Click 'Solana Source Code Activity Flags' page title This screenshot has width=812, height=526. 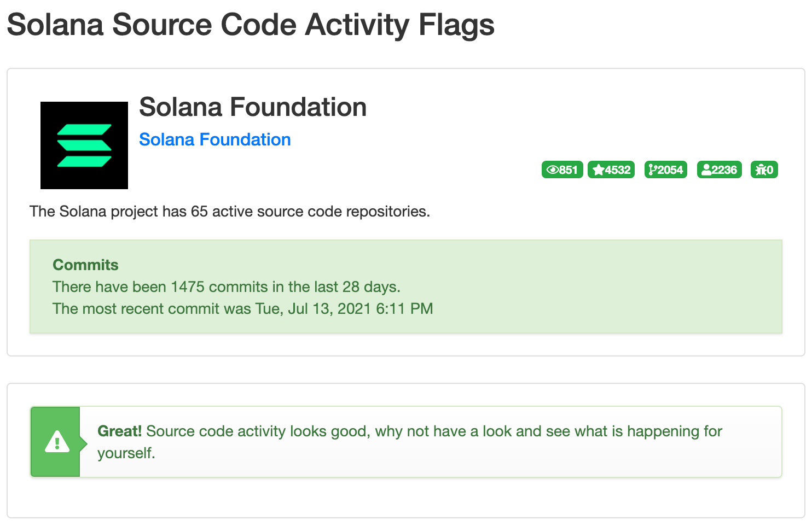pyautogui.click(x=251, y=25)
